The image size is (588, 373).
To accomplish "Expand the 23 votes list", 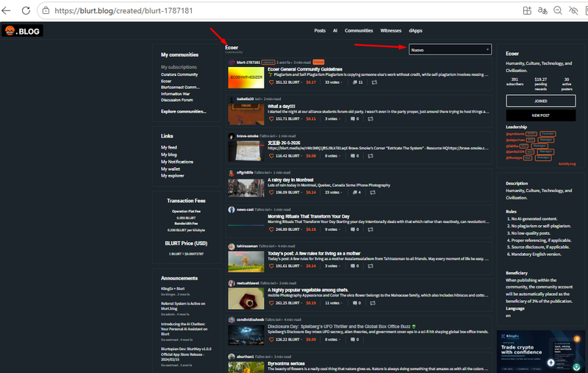I will [x=334, y=193].
